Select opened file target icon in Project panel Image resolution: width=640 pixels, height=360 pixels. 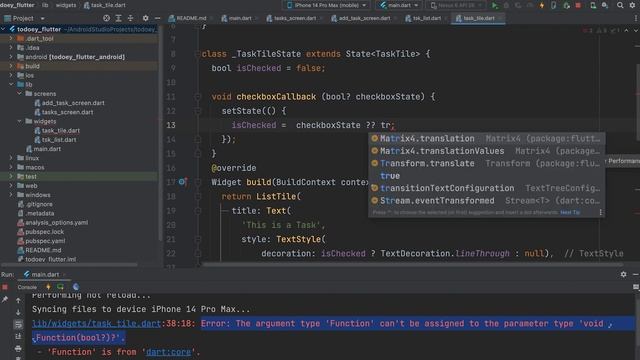coord(106,18)
